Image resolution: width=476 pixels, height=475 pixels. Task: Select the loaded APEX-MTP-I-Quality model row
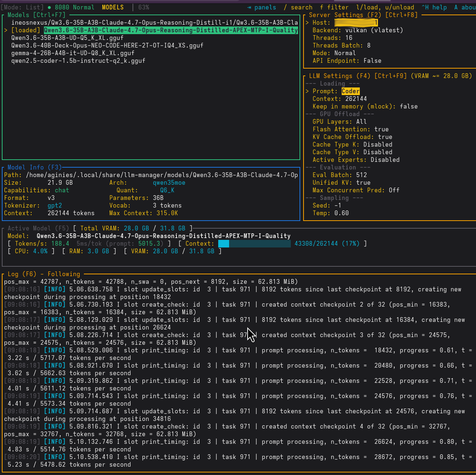[x=151, y=30]
